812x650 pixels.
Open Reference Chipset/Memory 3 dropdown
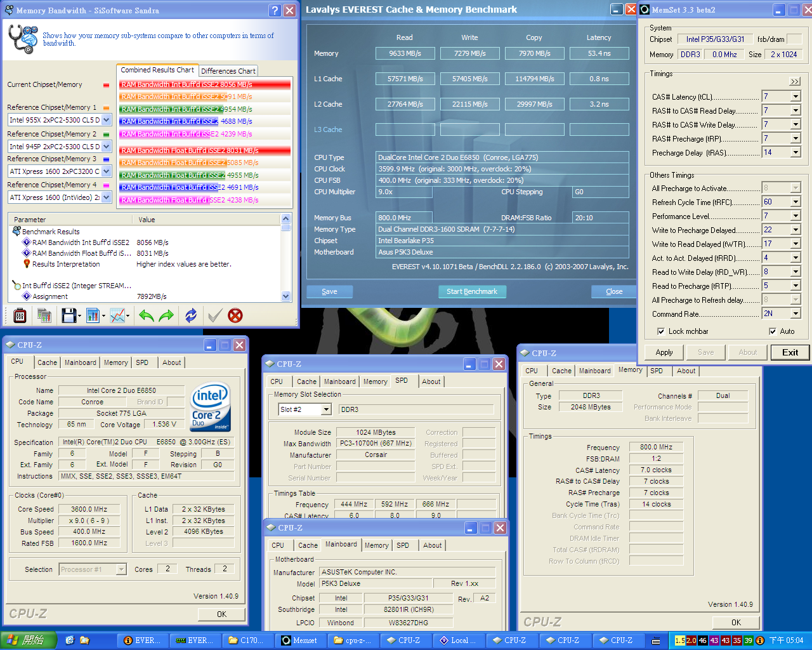click(107, 171)
